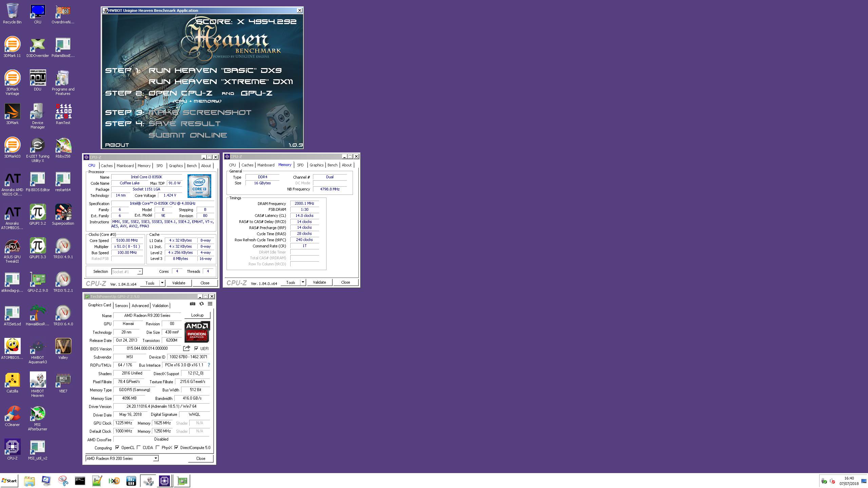Open the CCleaner desktop icon

pos(12,416)
